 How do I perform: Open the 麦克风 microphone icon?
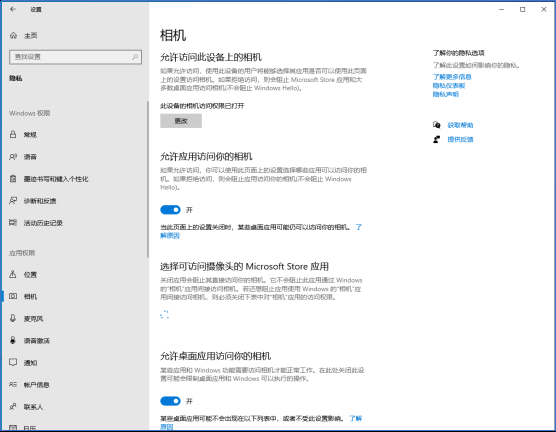pos(13,318)
